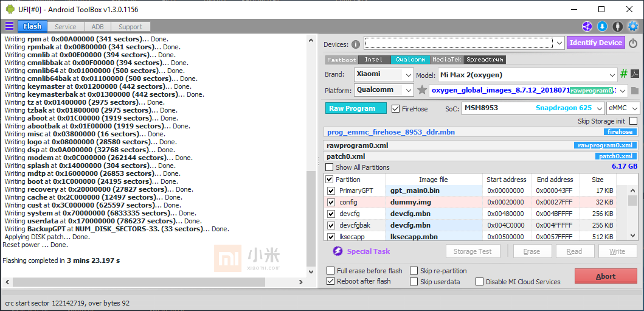
Task: Click the Special Task lightning icon
Action: pyautogui.click(x=338, y=251)
